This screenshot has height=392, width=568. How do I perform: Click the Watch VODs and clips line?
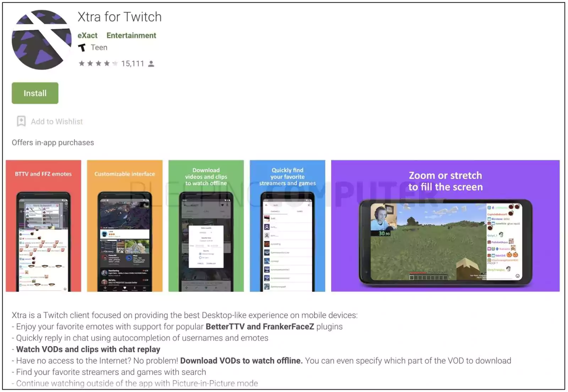point(88,349)
